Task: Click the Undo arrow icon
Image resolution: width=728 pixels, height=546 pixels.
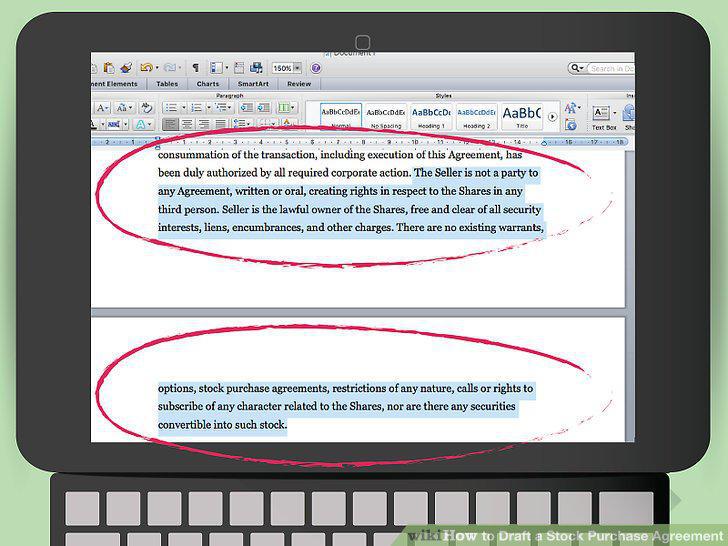Action: tap(146, 68)
